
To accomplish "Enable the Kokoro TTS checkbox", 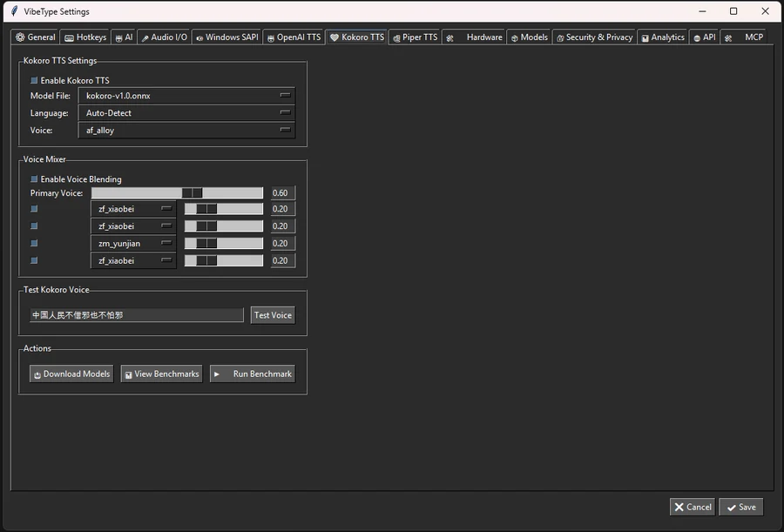I will click(35, 80).
